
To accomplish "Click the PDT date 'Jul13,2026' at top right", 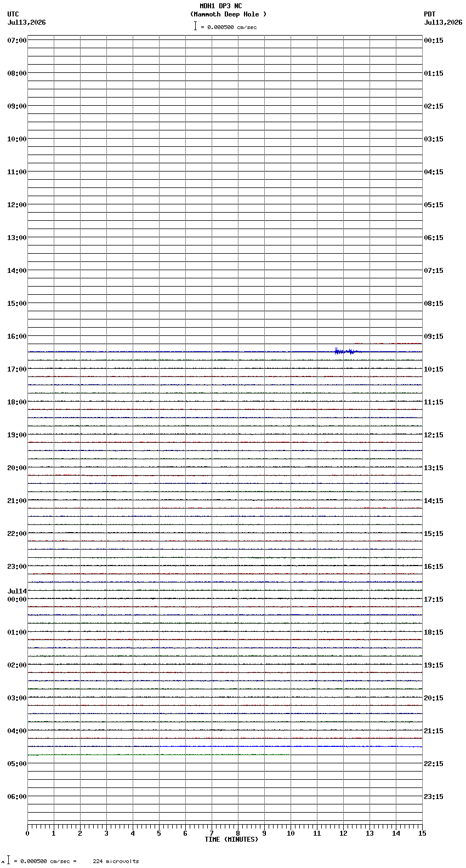I will point(443,22).
